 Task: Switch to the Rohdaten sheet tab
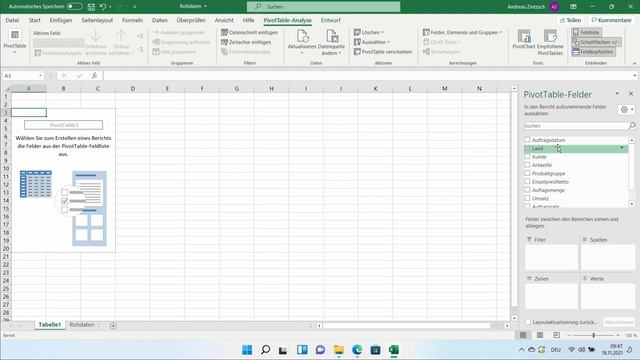[x=82, y=325]
